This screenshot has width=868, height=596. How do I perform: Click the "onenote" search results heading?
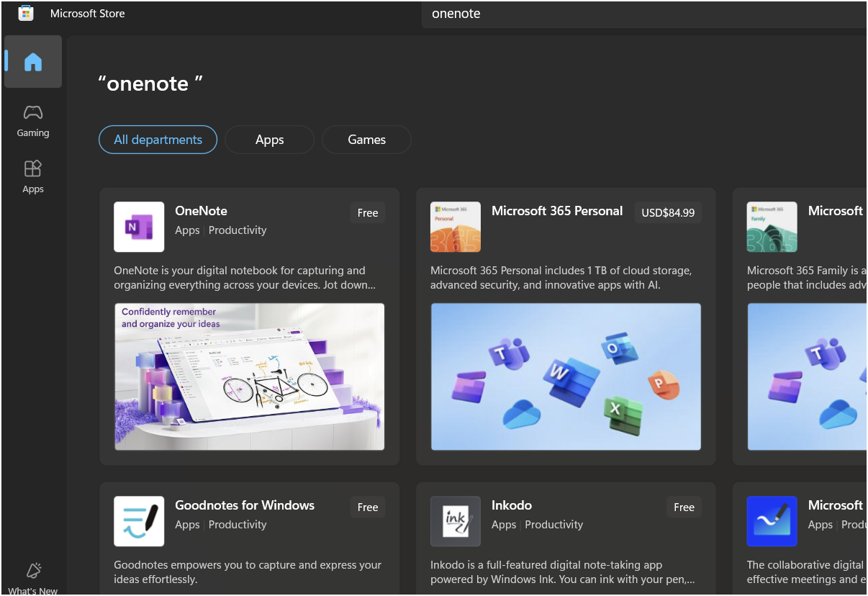click(x=150, y=83)
